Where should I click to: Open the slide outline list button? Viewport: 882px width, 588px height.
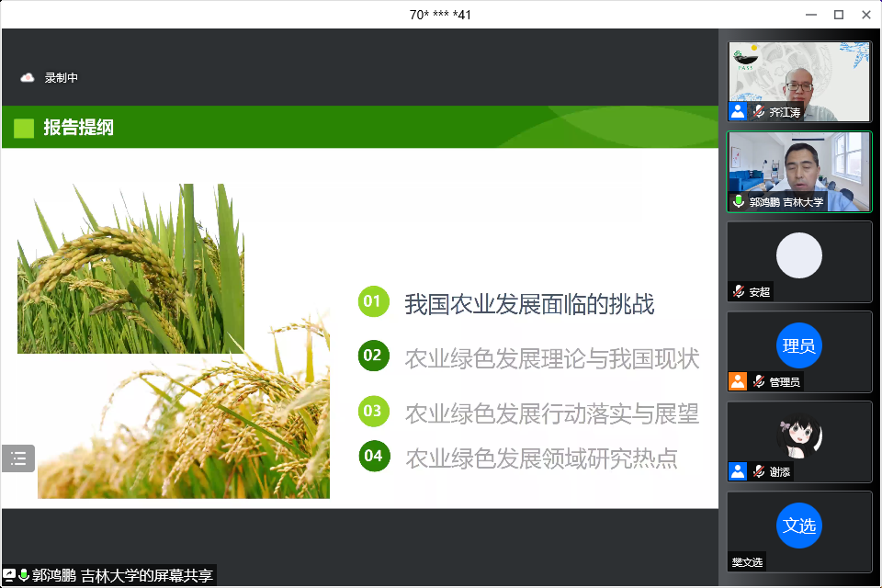(x=18, y=458)
